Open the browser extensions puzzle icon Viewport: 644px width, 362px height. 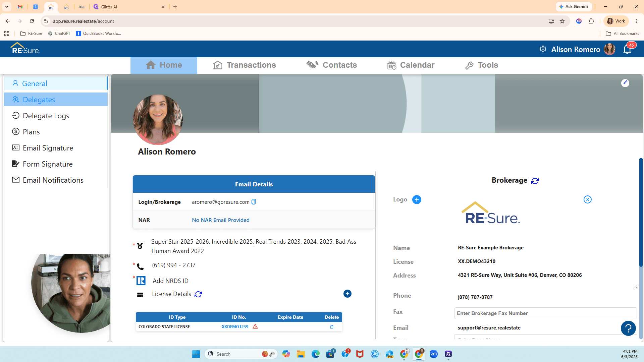tap(591, 21)
